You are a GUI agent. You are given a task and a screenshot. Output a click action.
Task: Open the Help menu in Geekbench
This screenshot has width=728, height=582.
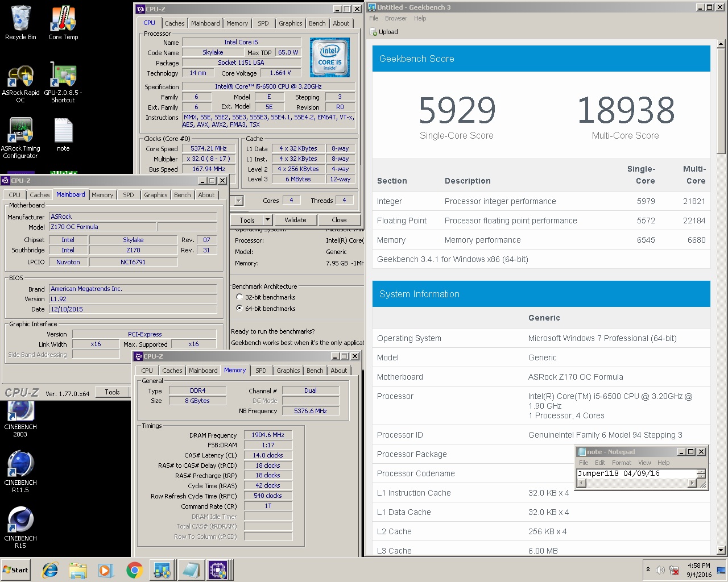click(420, 18)
